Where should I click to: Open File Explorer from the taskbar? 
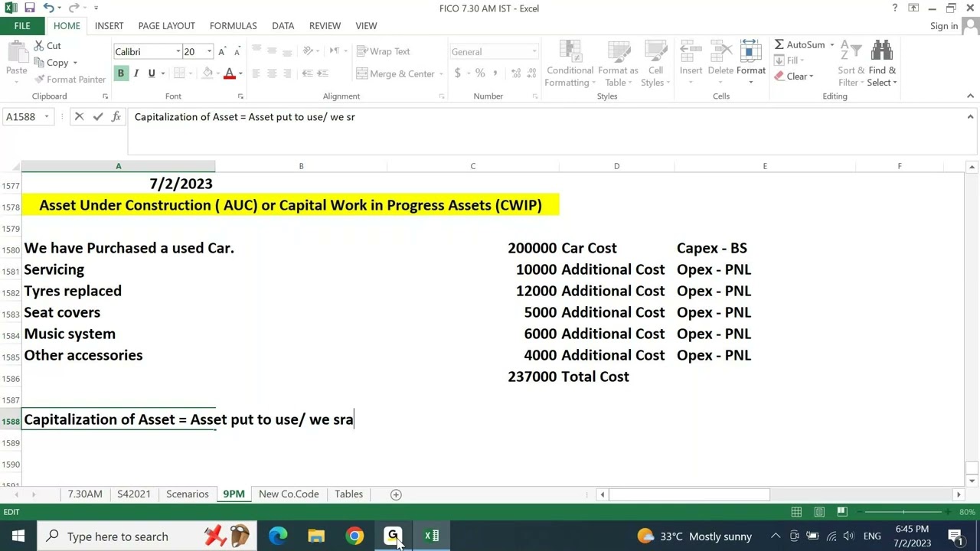(316, 536)
